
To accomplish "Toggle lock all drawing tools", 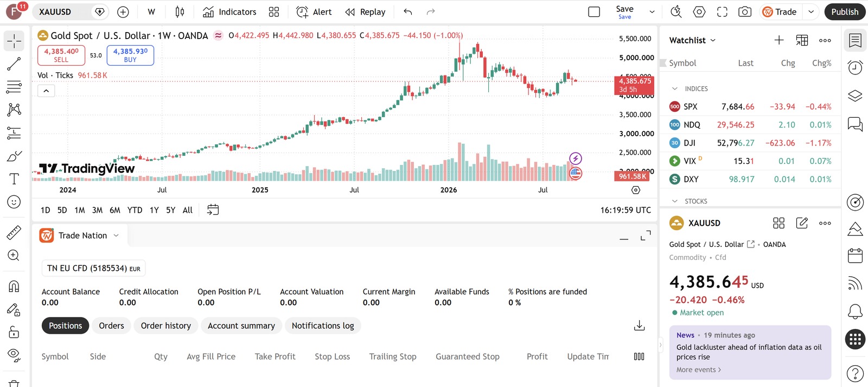I will pyautogui.click(x=14, y=332).
